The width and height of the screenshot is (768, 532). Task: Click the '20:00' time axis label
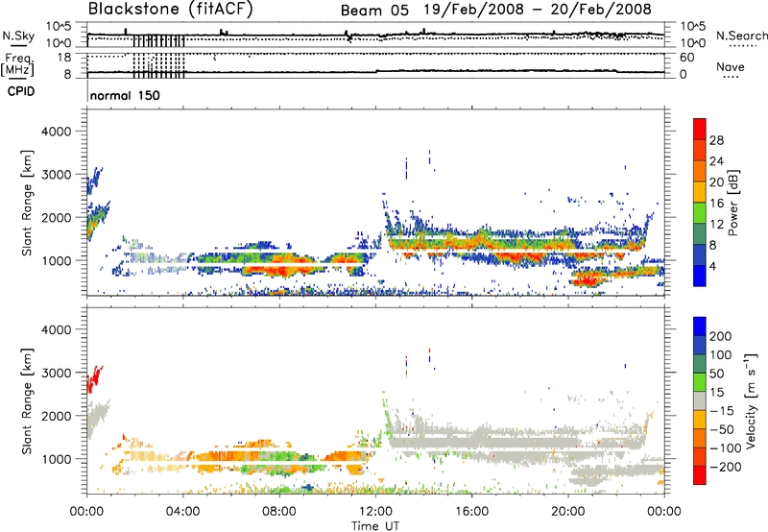(568, 512)
